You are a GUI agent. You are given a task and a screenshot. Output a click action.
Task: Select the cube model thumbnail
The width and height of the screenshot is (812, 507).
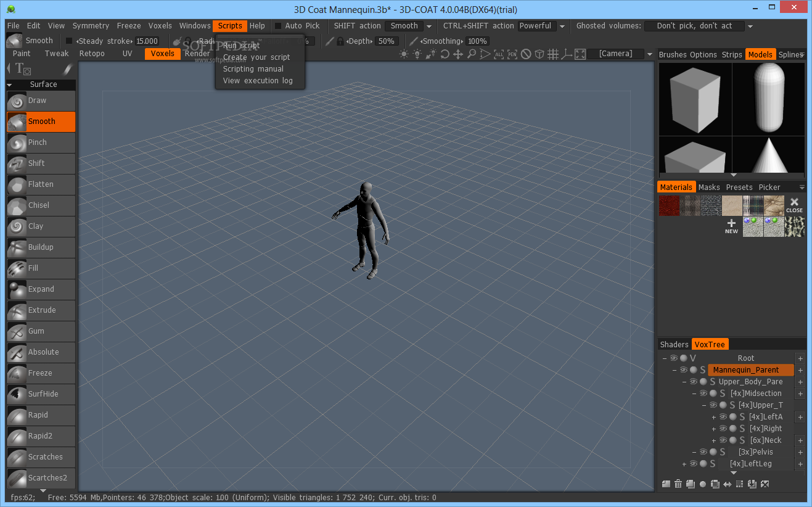695,99
